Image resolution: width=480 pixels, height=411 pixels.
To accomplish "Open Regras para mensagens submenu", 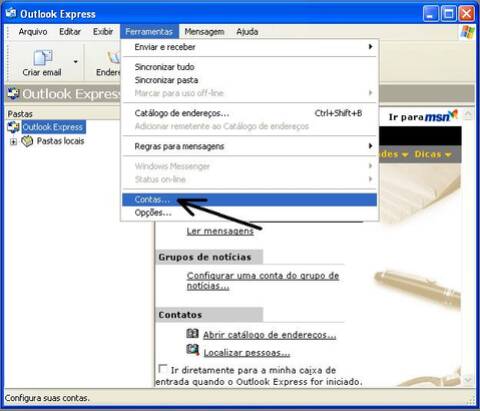I will (249, 146).
